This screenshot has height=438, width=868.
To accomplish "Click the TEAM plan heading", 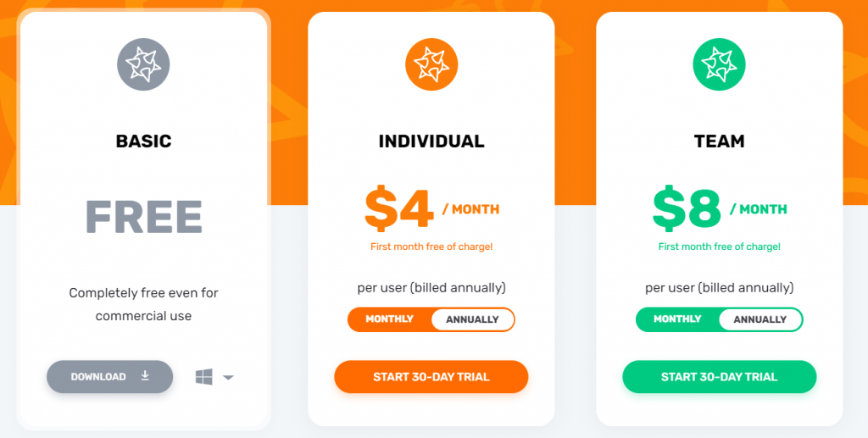I will 720,141.
